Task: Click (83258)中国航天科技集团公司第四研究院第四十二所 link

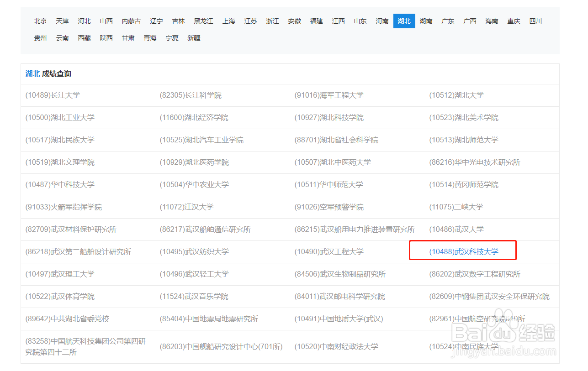Action: [85, 347]
